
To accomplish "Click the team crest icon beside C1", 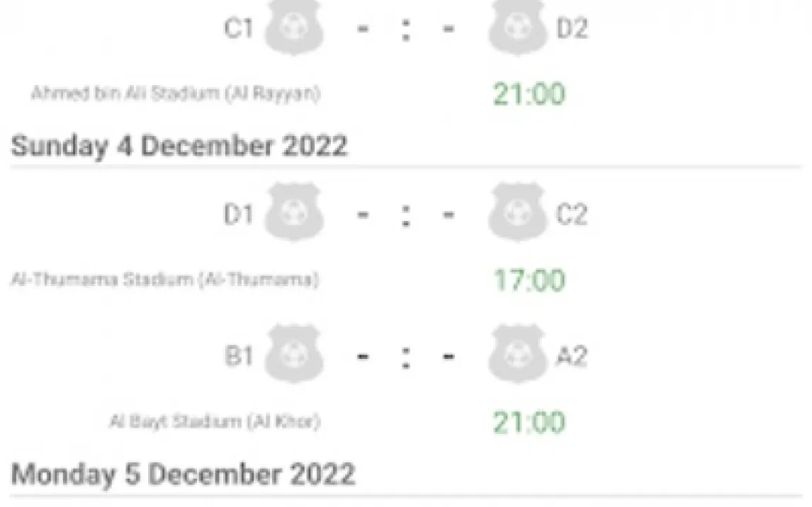I will (x=293, y=28).
